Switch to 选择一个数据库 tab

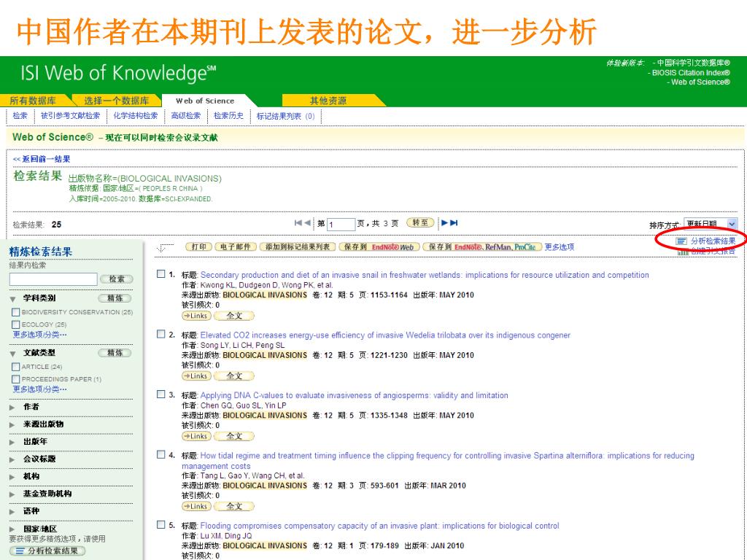[x=116, y=101]
